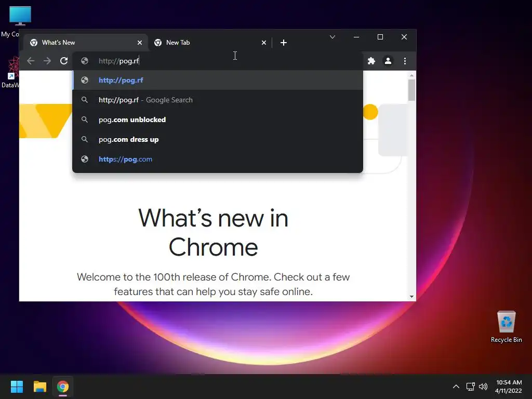Click the Welcome to the 100th release text
Image resolution: width=532 pixels, height=399 pixels.
tap(214, 284)
